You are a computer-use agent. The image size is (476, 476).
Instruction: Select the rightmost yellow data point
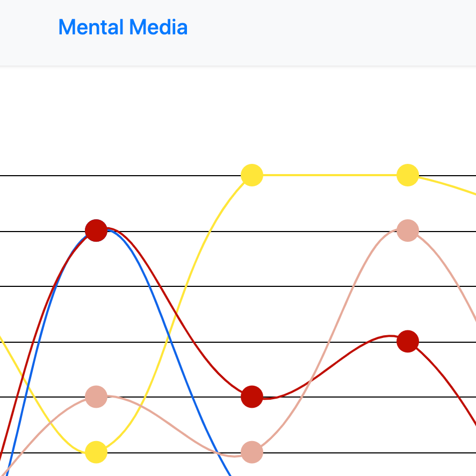408,175
